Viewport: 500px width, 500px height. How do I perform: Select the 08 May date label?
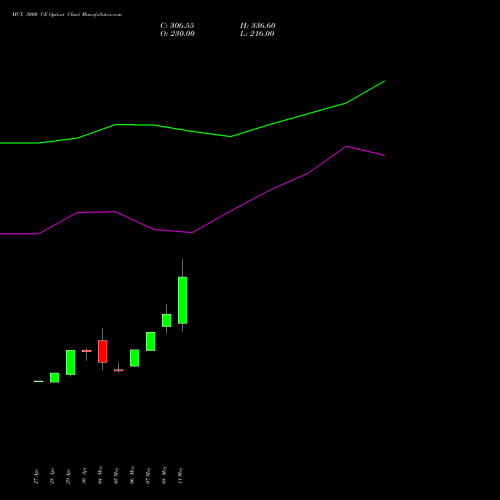point(164,475)
